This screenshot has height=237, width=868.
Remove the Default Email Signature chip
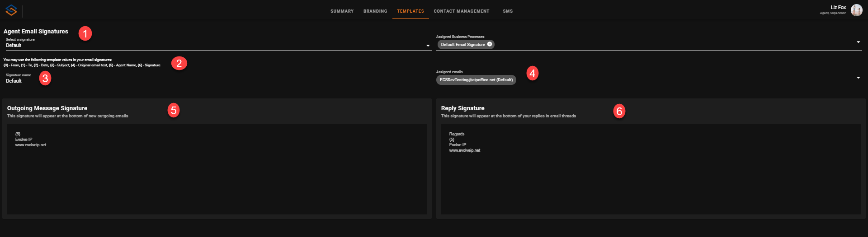coord(490,44)
